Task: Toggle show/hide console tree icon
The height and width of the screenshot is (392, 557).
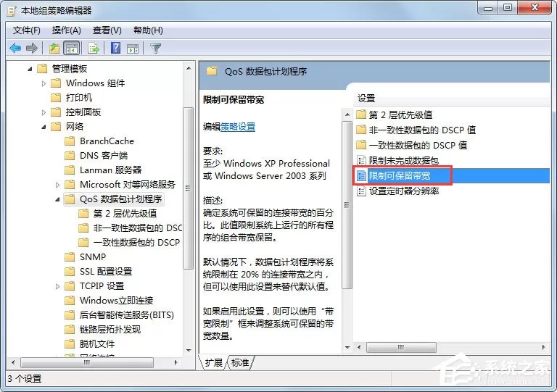Action: click(x=71, y=48)
